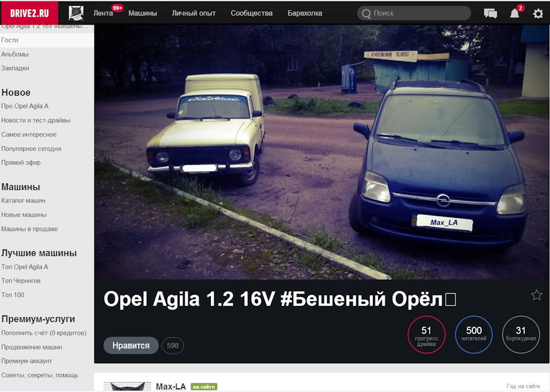The height and width of the screenshot is (392, 550).
Task: Open Топ Чернигов link
Action: click(21, 281)
